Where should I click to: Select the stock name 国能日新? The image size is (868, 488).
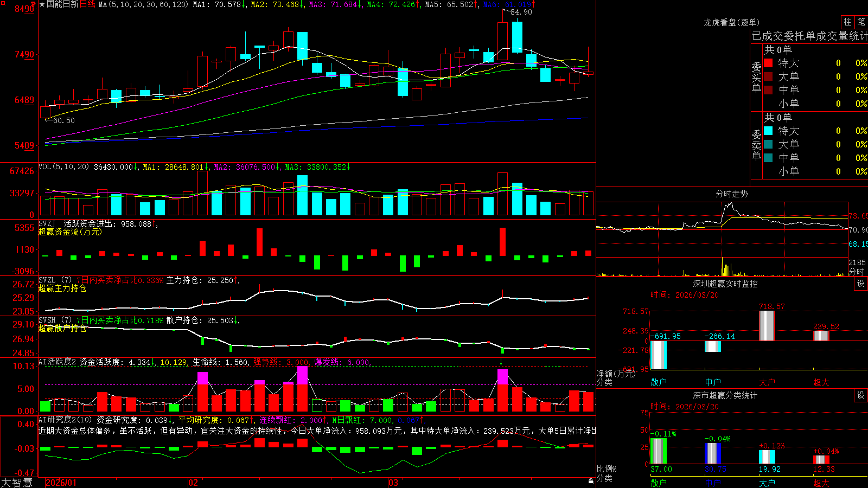(62, 4)
